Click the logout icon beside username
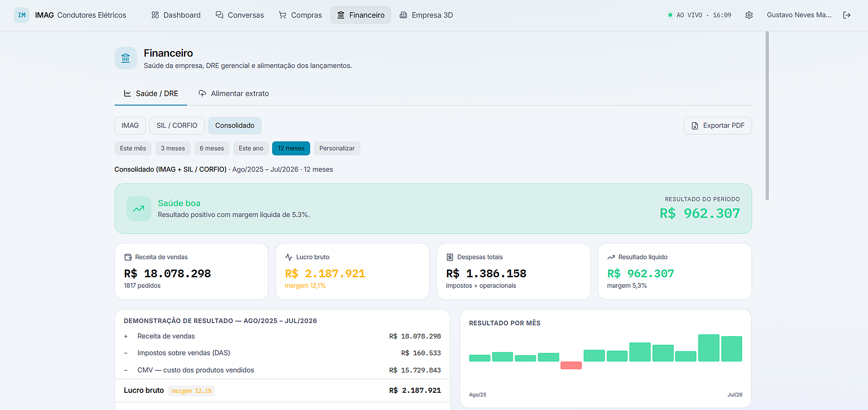Viewport: 868px width, 410px height. [x=847, y=15]
